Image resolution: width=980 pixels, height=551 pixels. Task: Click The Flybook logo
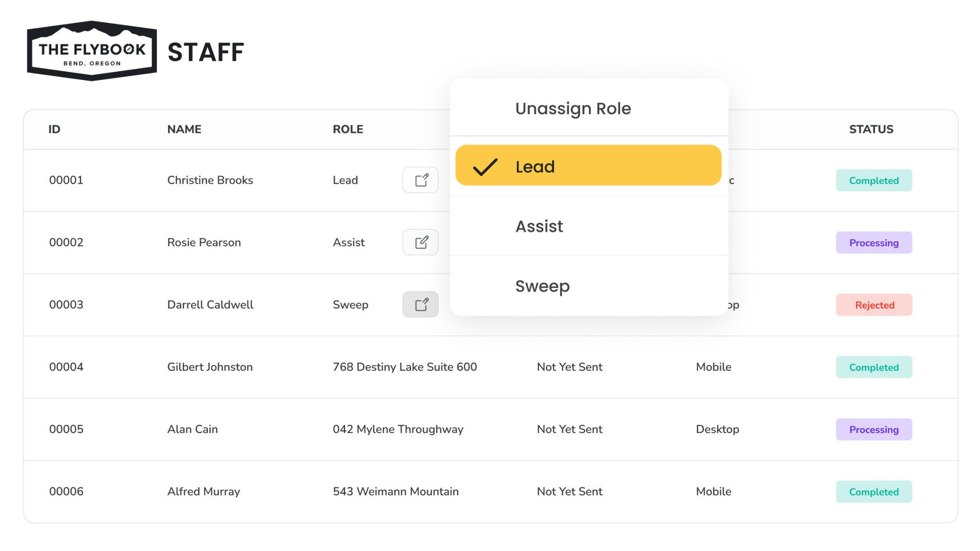coord(92,51)
